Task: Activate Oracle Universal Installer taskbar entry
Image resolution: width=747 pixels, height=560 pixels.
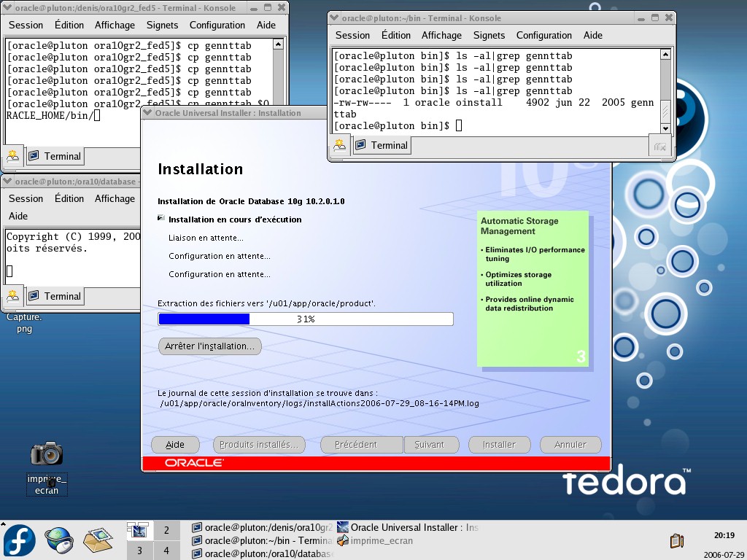Action: point(408,527)
